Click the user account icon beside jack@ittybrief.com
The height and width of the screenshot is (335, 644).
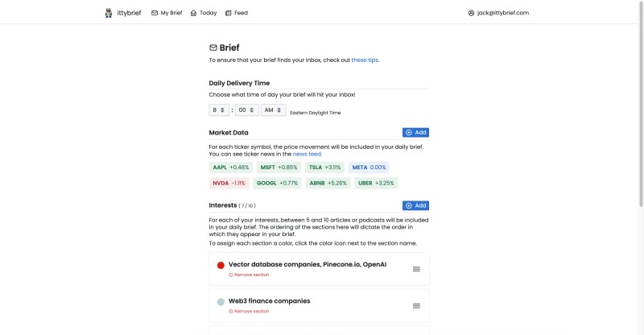pyautogui.click(x=471, y=13)
